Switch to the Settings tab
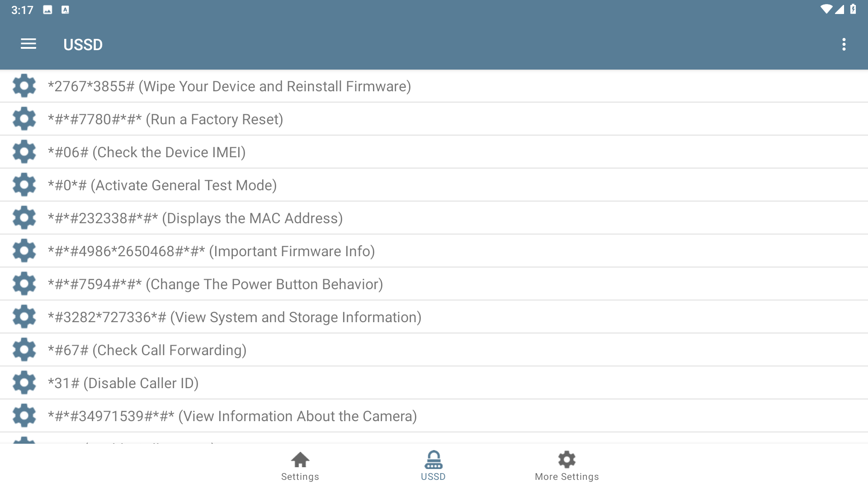The width and height of the screenshot is (868, 488). click(300, 465)
